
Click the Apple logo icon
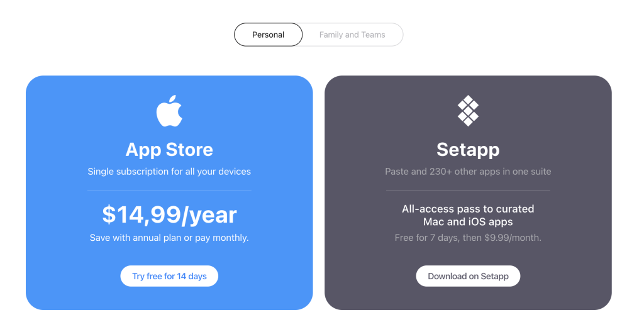tap(169, 111)
